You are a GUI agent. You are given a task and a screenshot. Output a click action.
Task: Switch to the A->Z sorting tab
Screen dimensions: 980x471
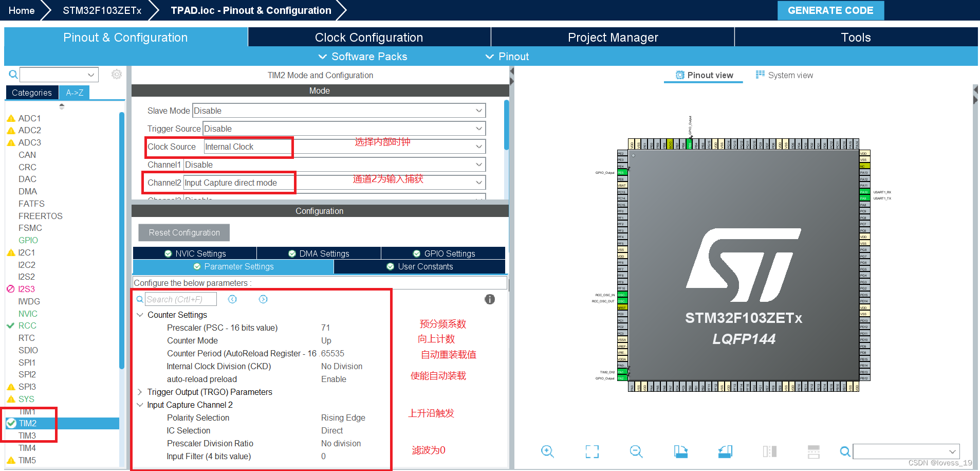pos(75,93)
